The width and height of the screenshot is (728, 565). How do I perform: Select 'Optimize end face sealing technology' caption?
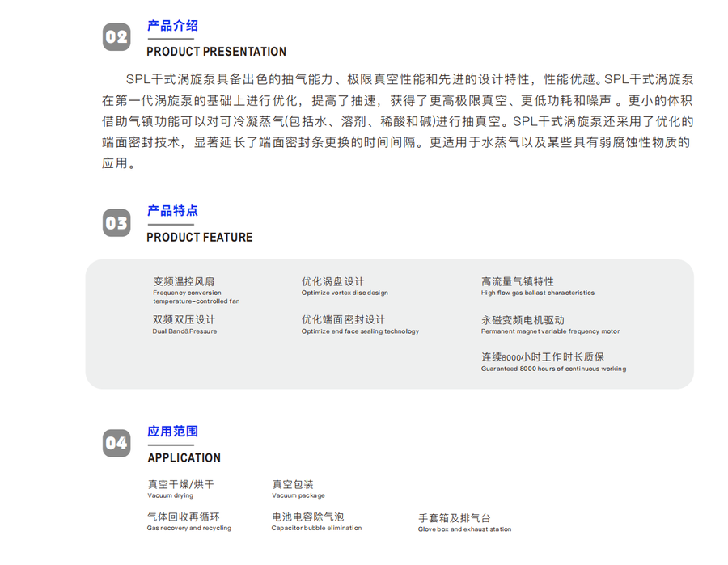(x=360, y=331)
